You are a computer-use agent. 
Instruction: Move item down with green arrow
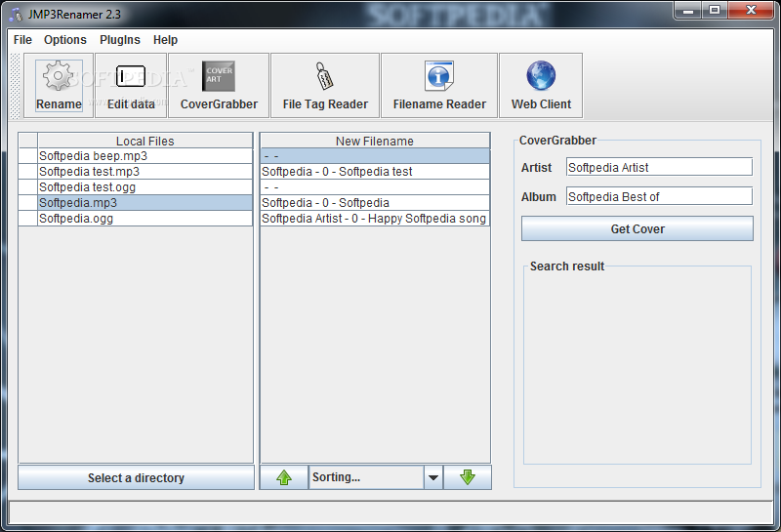point(468,477)
